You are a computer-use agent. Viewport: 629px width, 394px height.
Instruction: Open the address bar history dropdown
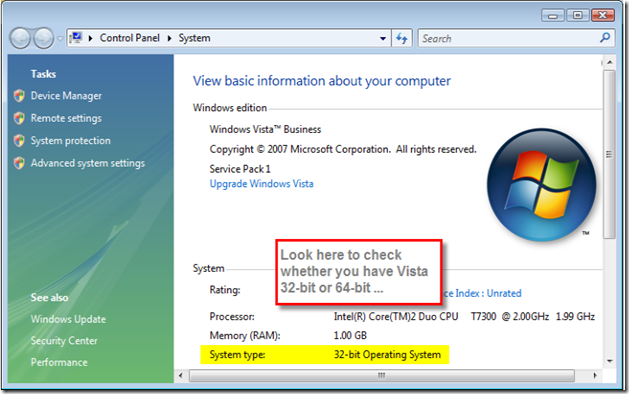click(383, 39)
